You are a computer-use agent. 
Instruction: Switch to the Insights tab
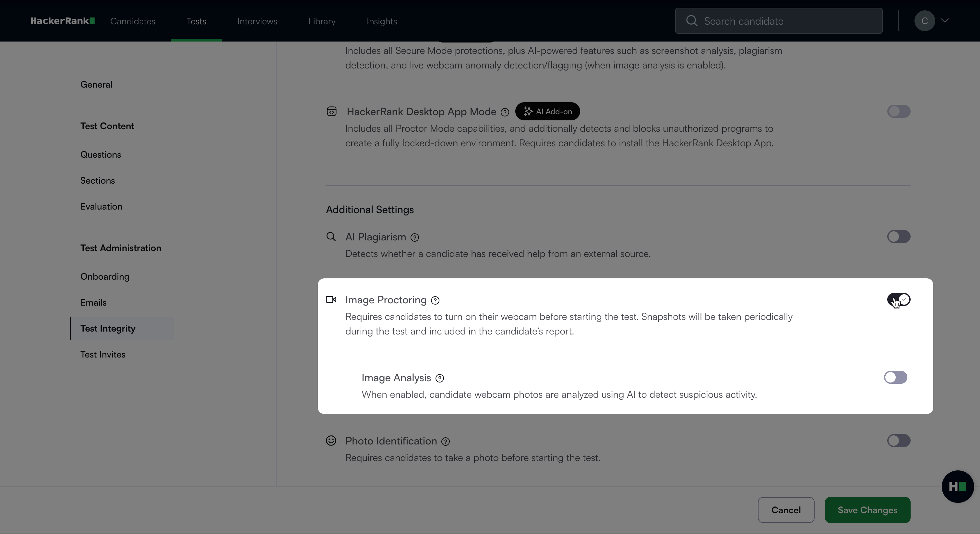pos(382,21)
